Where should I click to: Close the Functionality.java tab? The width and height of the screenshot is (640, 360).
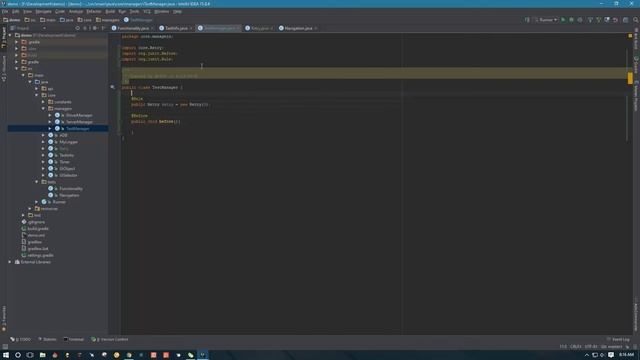click(x=152, y=28)
